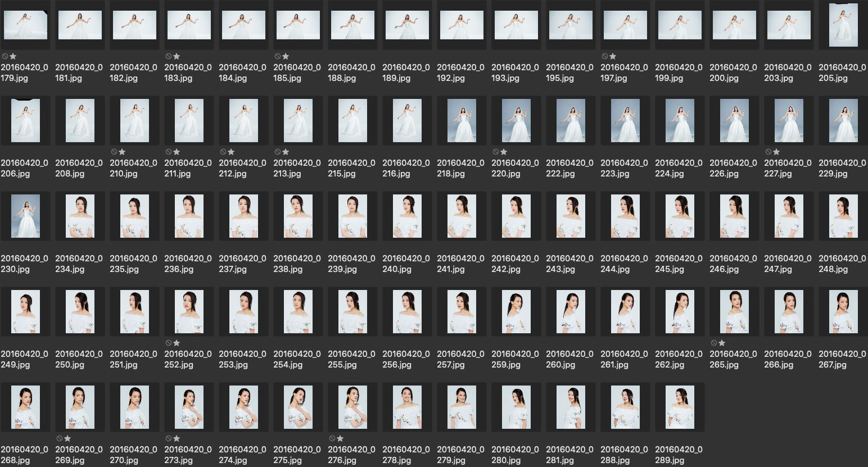Click the filename label 20160420_0259.jpg
The height and width of the screenshot is (467, 868).
tap(515, 359)
